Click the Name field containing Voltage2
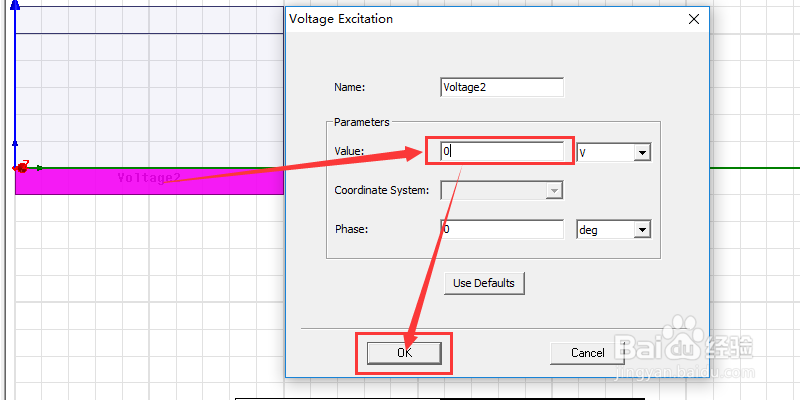800x400 pixels. pos(502,87)
